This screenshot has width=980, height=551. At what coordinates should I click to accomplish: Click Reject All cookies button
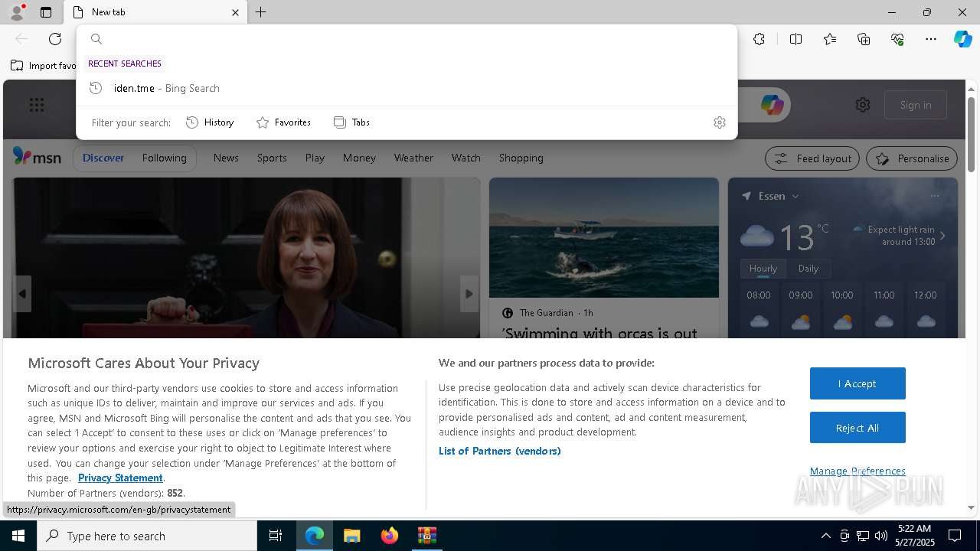click(857, 428)
